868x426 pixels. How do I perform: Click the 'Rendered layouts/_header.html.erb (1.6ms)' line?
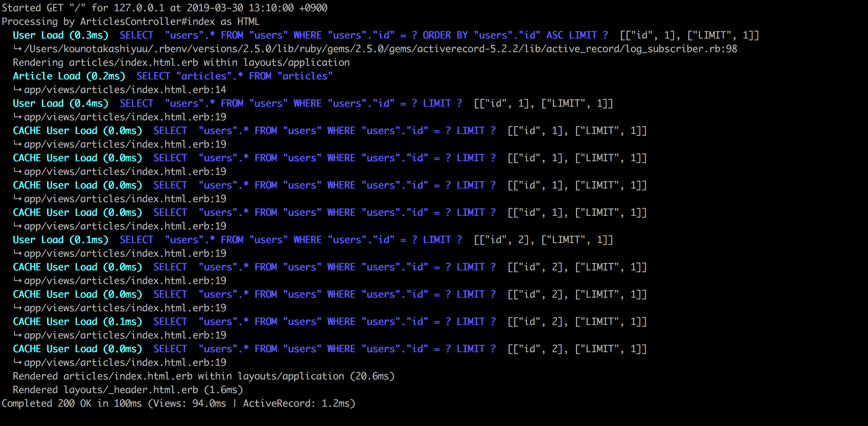point(128,390)
